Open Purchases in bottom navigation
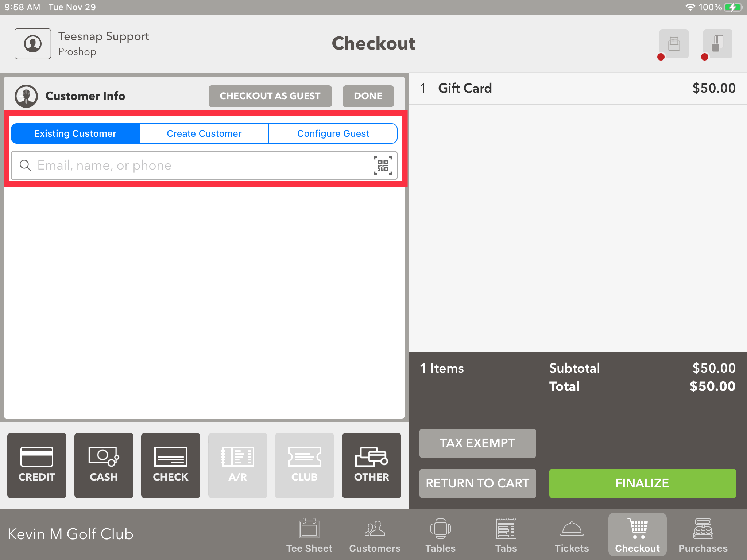747x560 pixels. point(703,534)
